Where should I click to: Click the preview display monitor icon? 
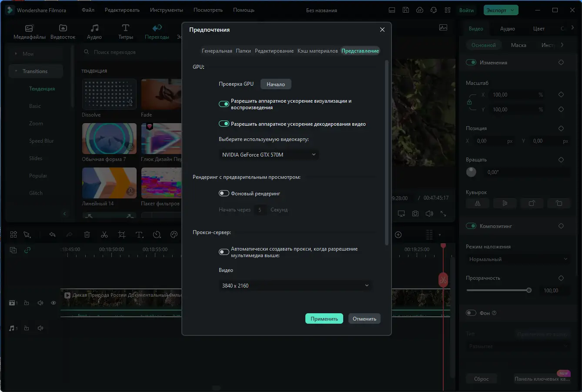401,214
